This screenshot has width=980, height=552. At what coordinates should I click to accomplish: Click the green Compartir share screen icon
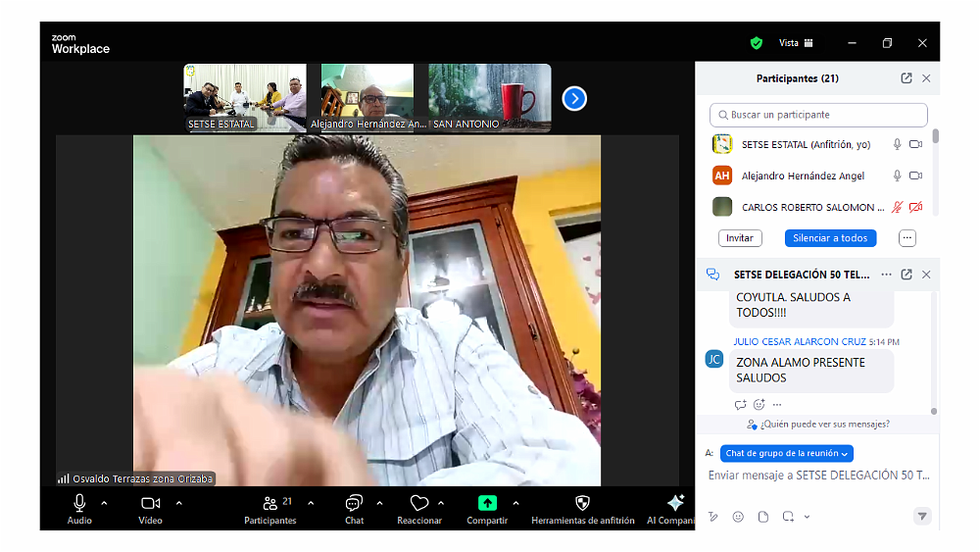[x=487, y=503]
